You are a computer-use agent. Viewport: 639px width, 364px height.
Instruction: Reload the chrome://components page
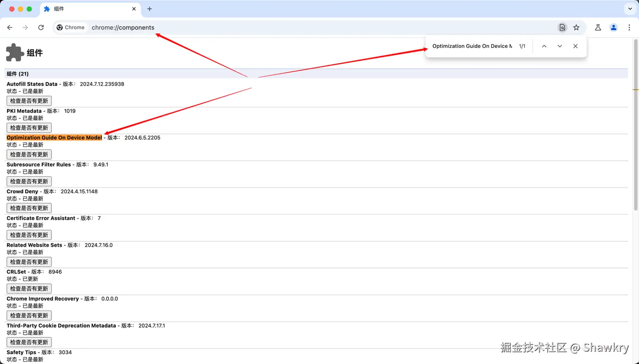41,27
